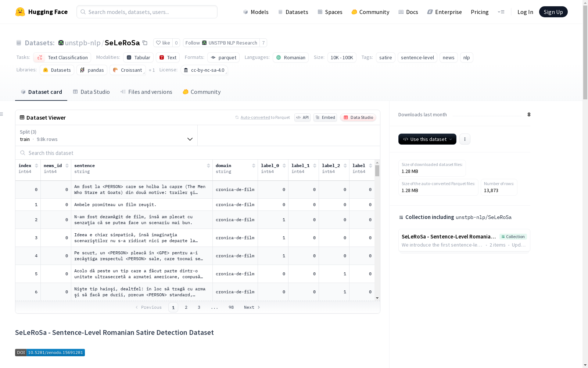Focus the top search models field
Viewport: 588px width, 368px height.
pos(147,12)
